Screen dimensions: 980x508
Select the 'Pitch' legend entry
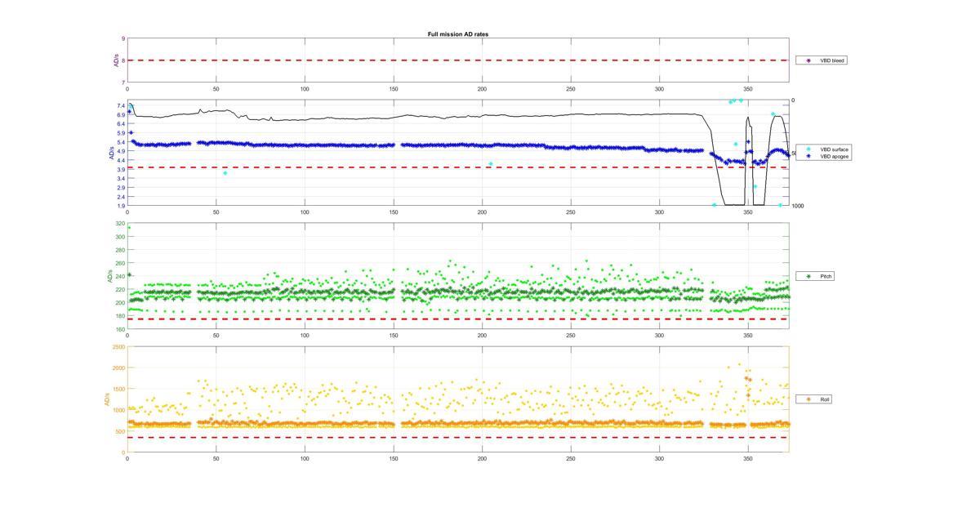(x=817, y=276)
